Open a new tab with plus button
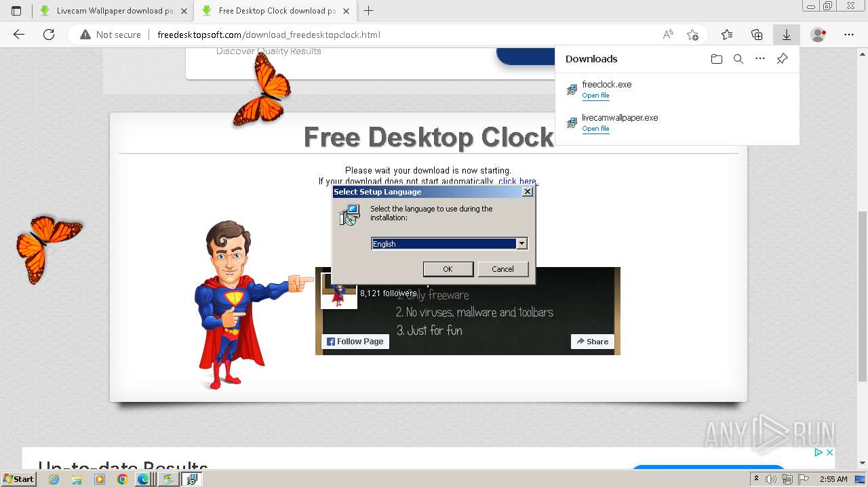Screen dimensions: 868x488 369,11
